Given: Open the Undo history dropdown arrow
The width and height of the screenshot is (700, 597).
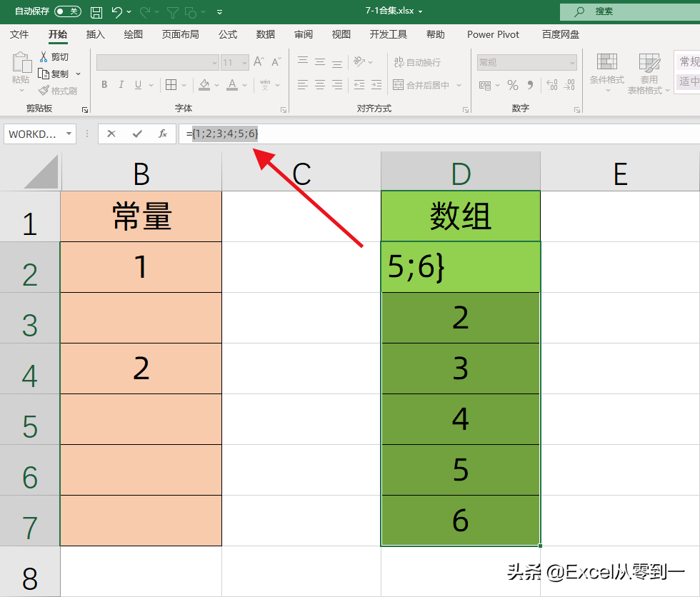Looking at the screenshot, I should (x=129, y=12).
